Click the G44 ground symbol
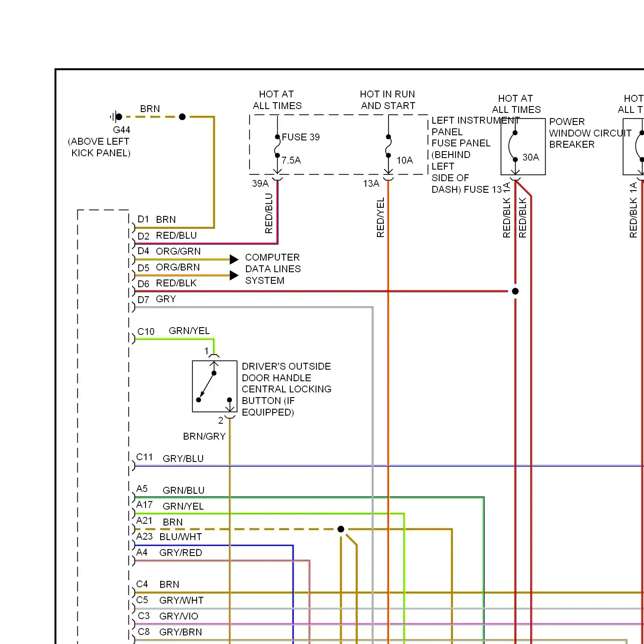644x644 pixels. point(116,117)
